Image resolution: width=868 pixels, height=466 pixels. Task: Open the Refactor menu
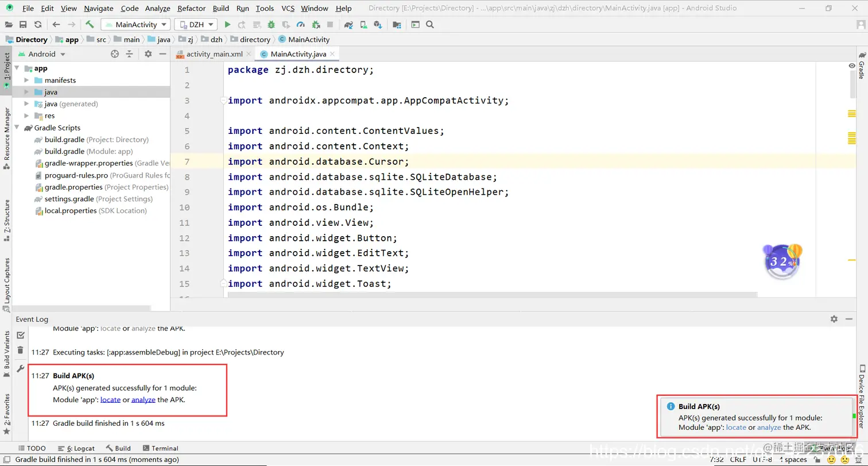[x=191, y=9]
